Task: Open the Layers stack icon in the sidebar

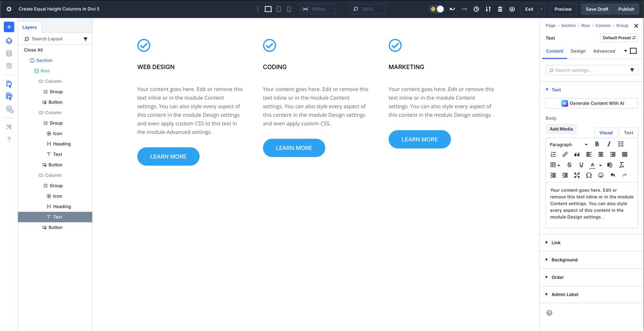Action: [9, 41]
